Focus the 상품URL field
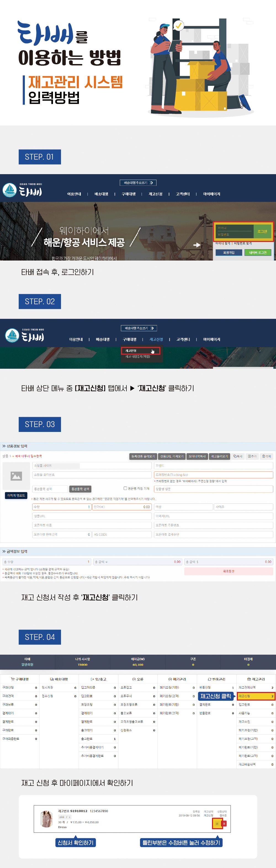The image size is (276, 868). (92, 516)
